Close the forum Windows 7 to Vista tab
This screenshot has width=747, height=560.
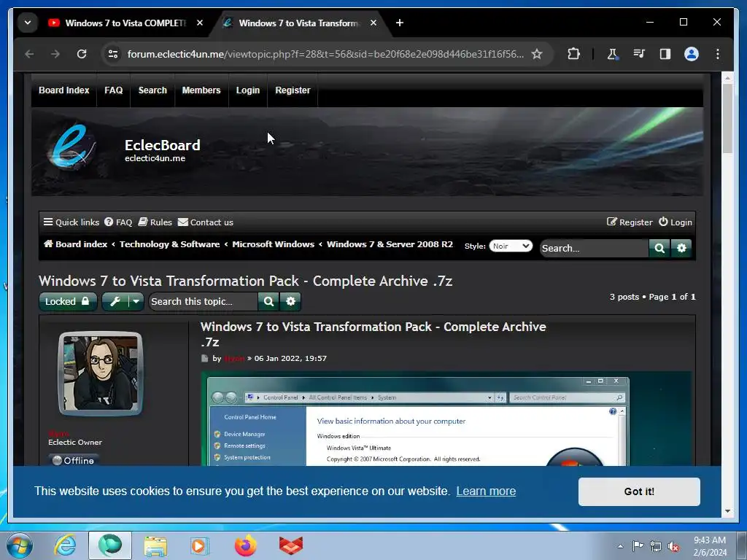coord(373,23)
